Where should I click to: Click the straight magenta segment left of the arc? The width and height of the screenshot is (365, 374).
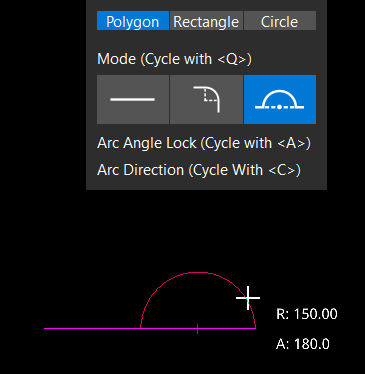92,328
